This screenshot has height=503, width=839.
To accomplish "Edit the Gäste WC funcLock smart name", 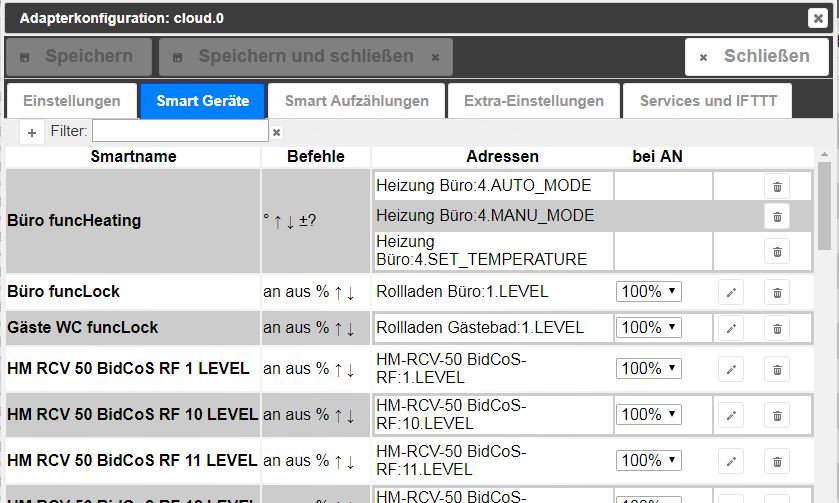I will click(731, 329).
